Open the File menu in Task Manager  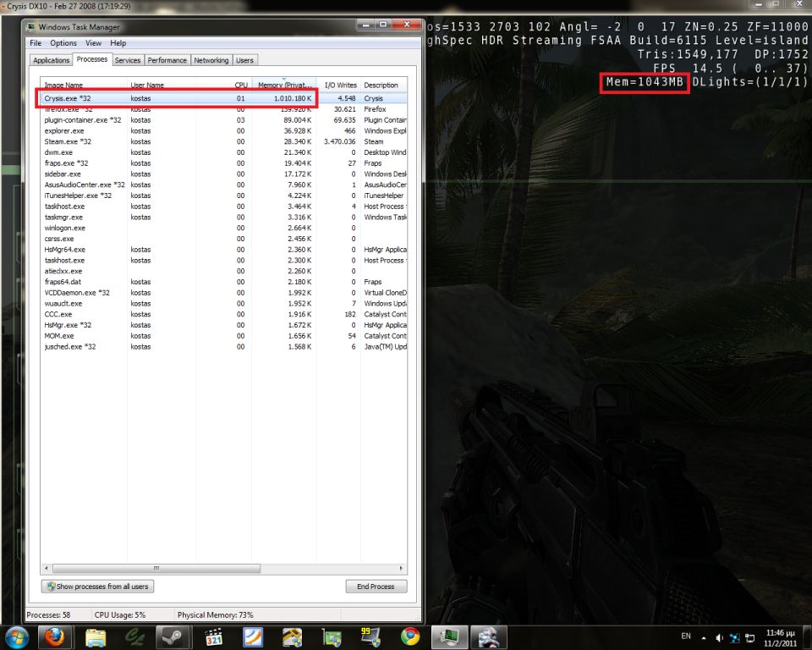(x=36, y=43)
